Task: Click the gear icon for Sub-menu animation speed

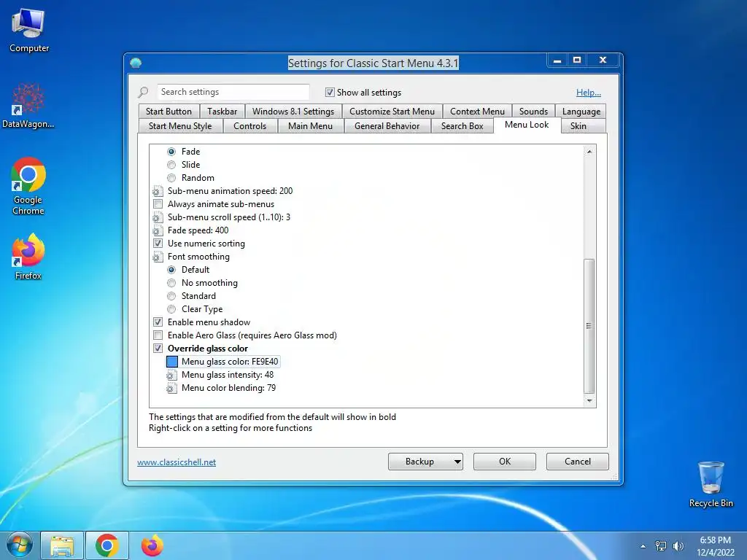Action: (158, 192)
